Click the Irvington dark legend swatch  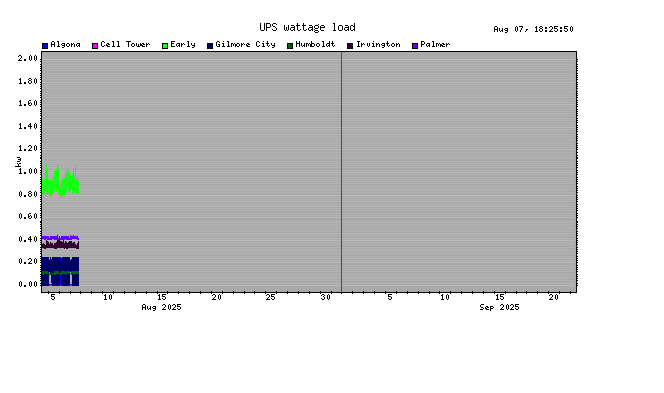click(350, 46)
